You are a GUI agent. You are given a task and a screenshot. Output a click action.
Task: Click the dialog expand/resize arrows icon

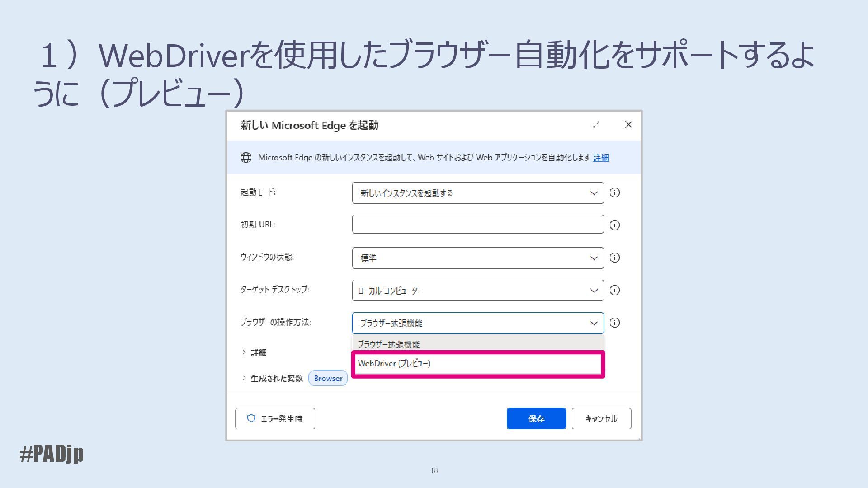(596, 125)
